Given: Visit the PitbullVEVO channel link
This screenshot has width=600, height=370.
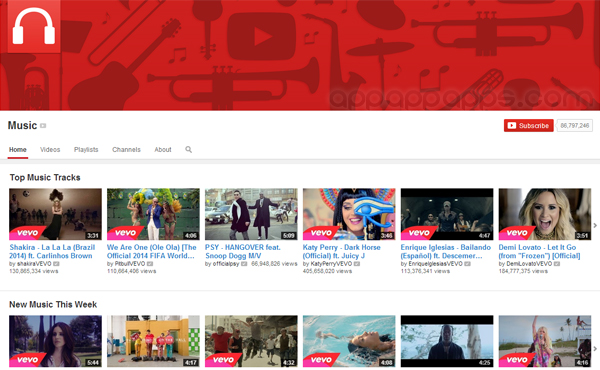Looking at the screenshot, I should click(x=130, y=264).
